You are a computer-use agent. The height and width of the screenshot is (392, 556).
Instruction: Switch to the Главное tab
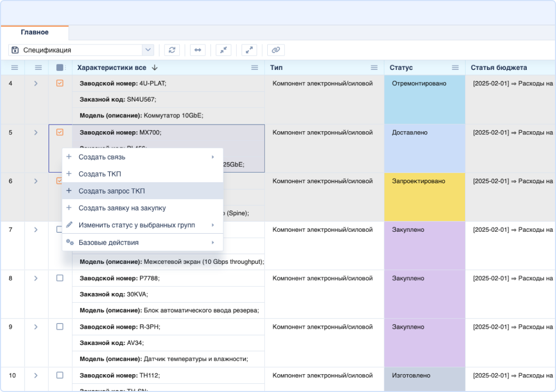(35, 33)
